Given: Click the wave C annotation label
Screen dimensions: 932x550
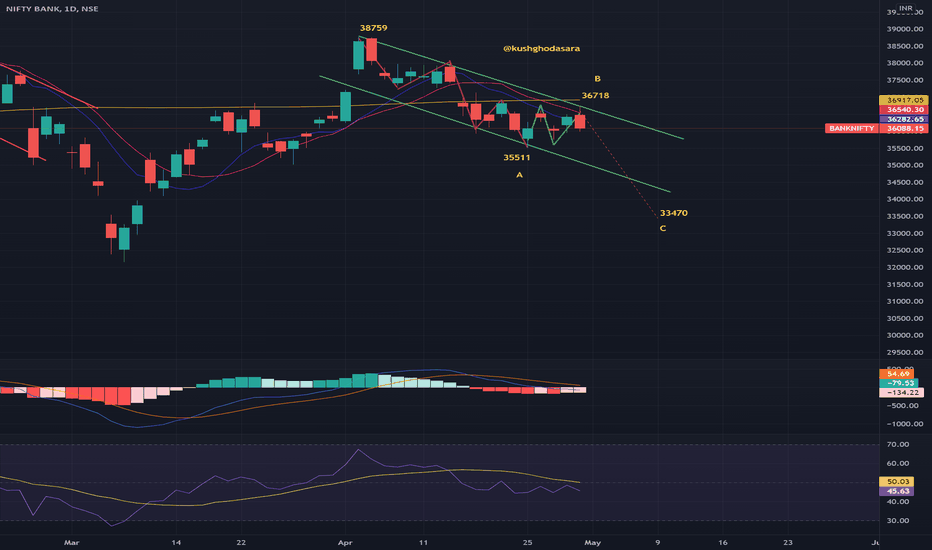Looking at the screenshot, I should point(663,228).
